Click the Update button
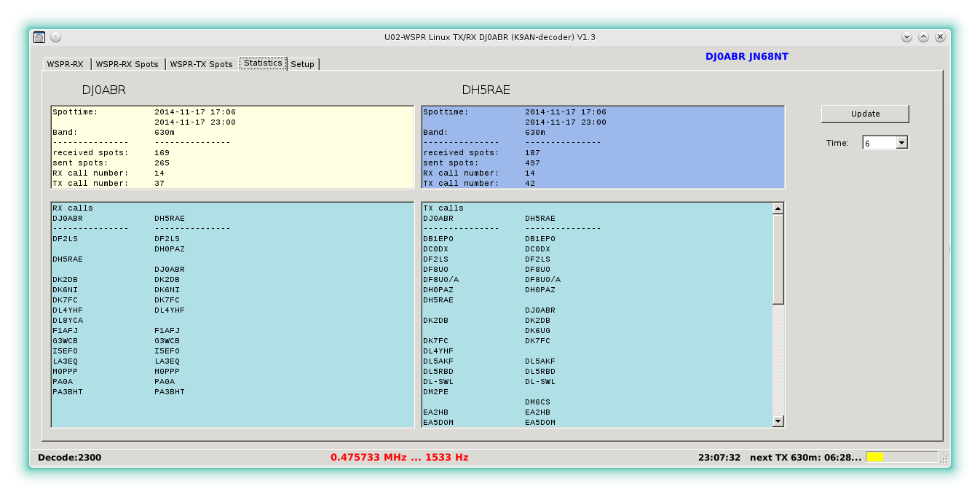 pos(865,114)
